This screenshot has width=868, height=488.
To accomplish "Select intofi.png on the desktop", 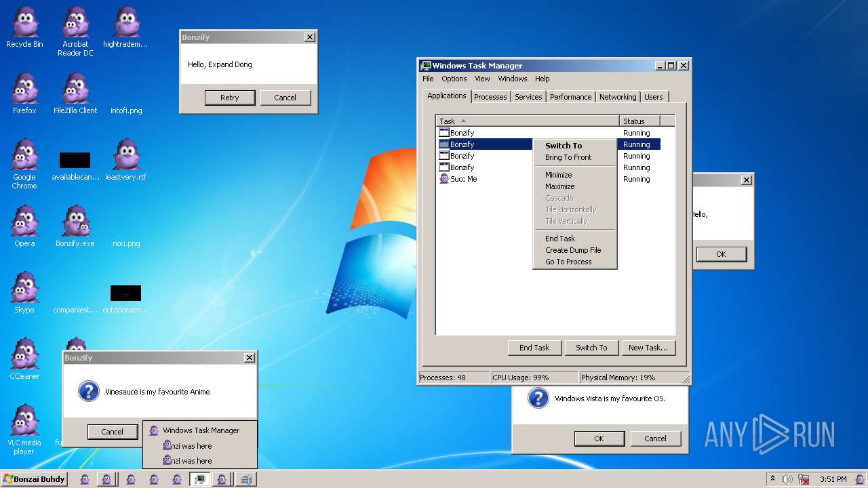I will pos(126,110).
